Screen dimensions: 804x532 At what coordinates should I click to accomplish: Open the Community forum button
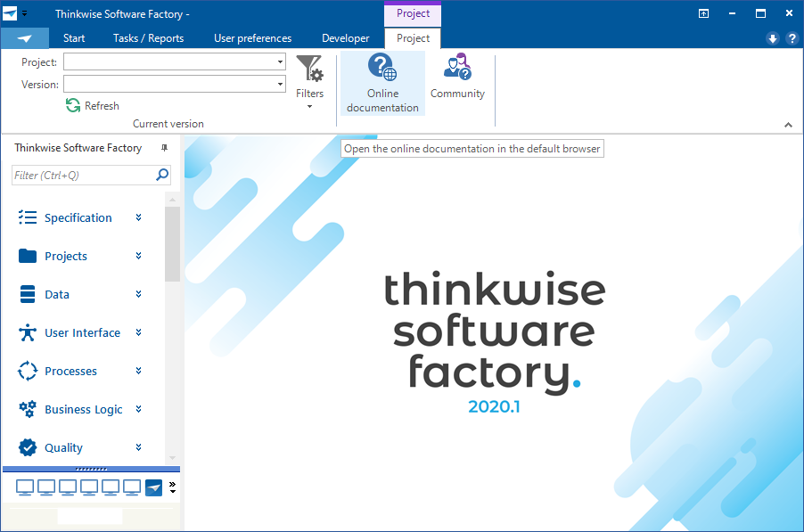coord(457,77)
